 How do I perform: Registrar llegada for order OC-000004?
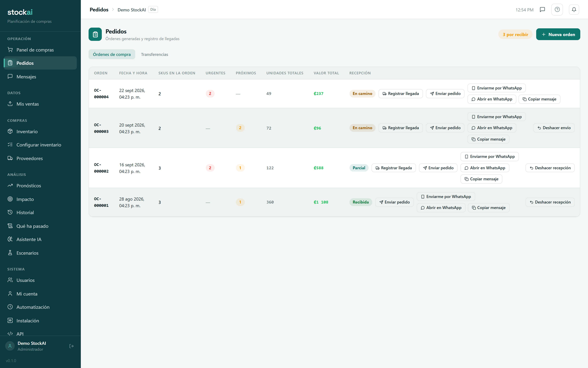point(401,93)
